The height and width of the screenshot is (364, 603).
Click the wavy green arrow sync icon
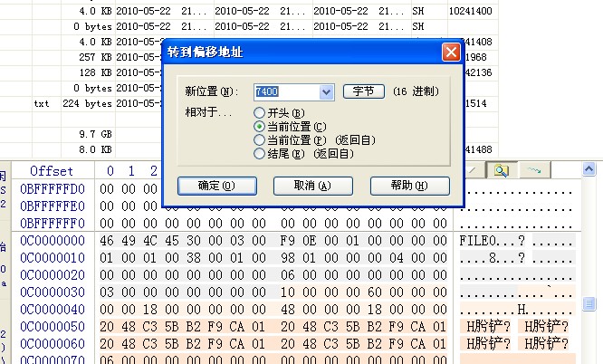(x=534, y=170)
